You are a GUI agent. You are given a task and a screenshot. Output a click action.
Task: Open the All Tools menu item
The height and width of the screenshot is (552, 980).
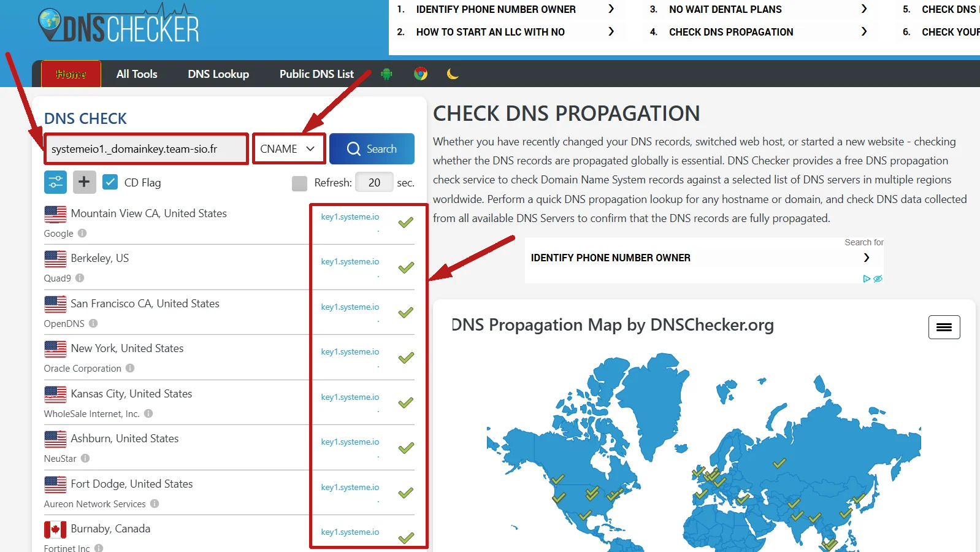pos(137,74)
